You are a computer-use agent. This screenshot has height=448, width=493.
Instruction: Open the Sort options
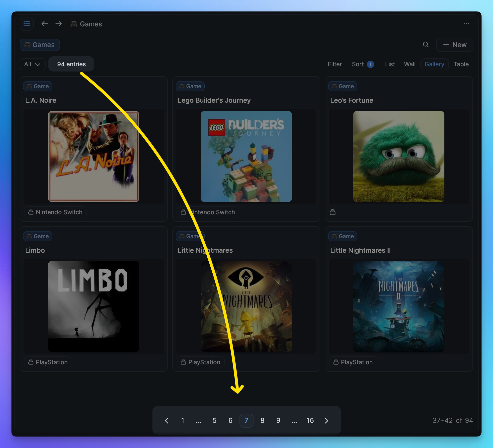pyautogui.click(x=358, y=64)
